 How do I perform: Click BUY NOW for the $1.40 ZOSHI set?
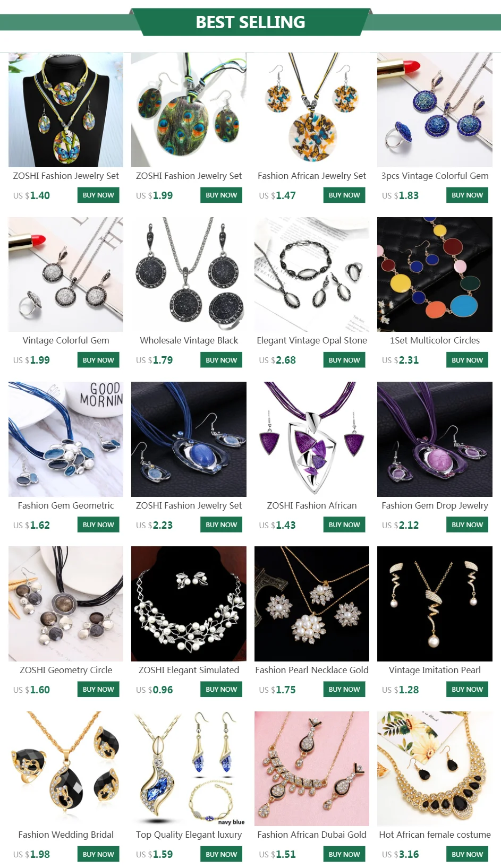click(98, 195)
